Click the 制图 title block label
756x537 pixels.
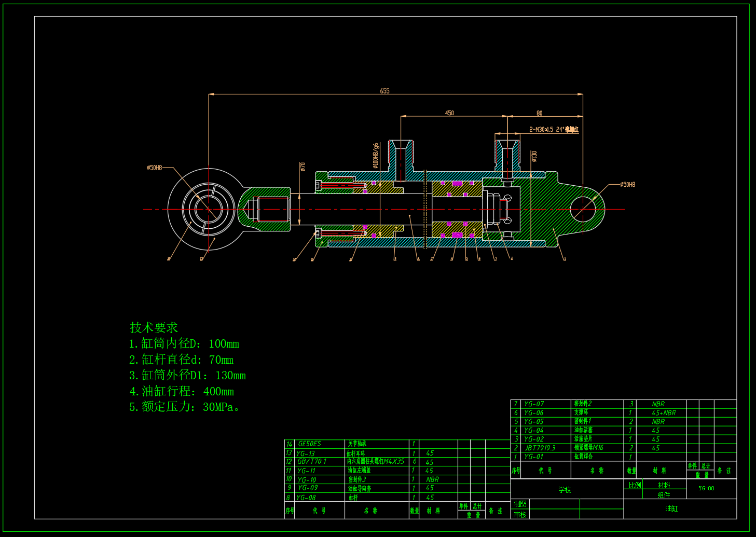(x=520, y=504)
